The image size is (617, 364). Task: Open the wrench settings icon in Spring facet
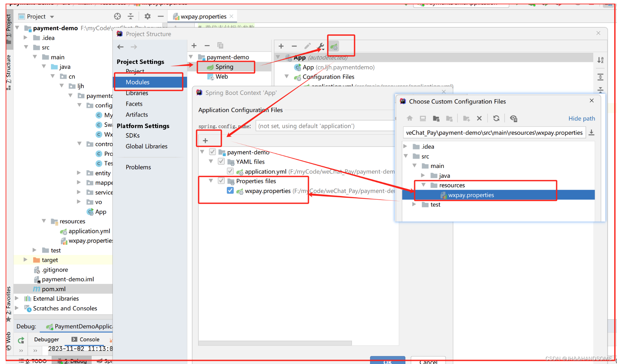click(321, 46)
